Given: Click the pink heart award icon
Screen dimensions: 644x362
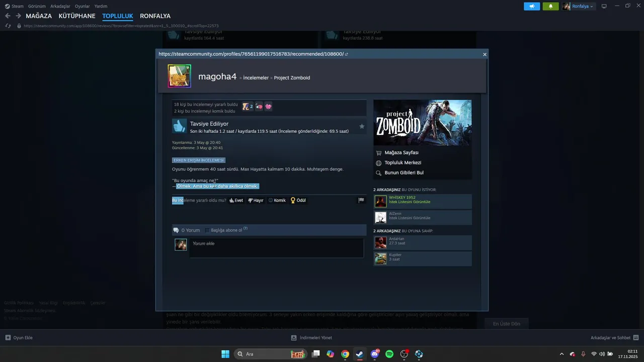Looking at the screenshot, I should pos(268,107).
